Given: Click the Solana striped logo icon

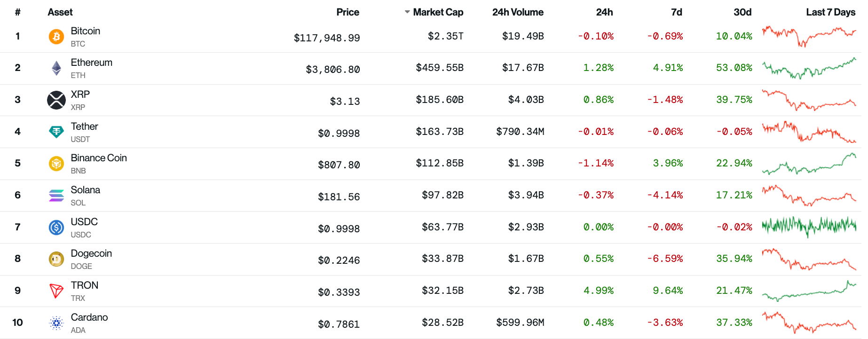Looking at the screenshot, I should click(56, 195).
